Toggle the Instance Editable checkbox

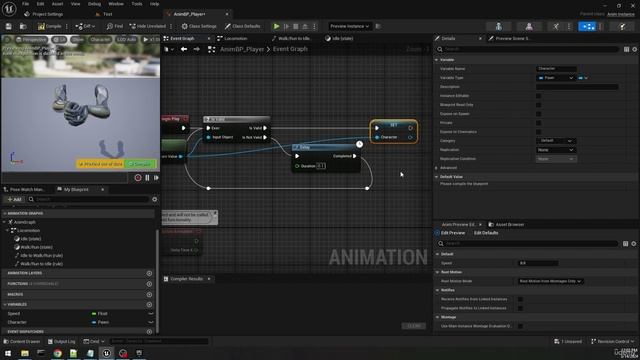point(538,96)
